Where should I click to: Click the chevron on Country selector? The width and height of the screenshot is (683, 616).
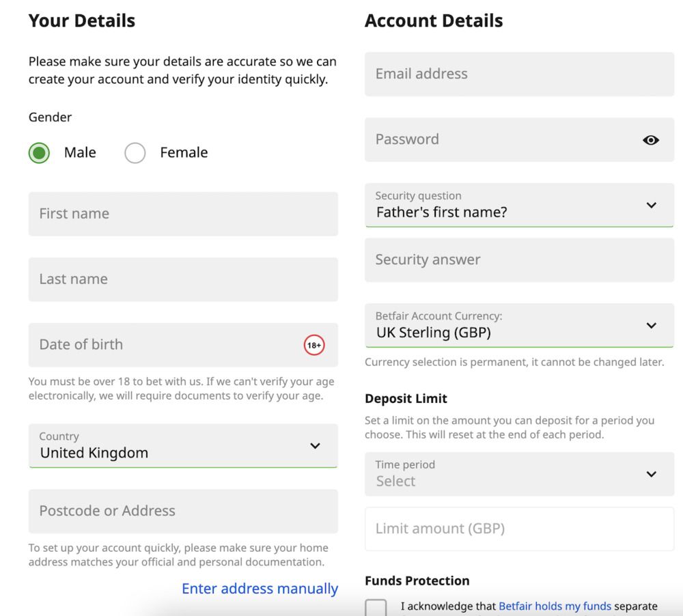(x=315, y=446)
